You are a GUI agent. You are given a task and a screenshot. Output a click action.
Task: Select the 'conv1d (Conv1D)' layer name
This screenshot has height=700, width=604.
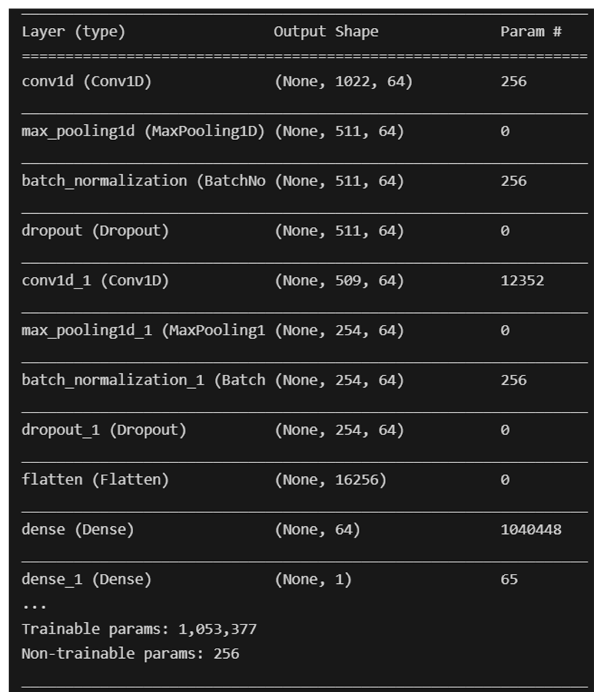pos(86,82)
